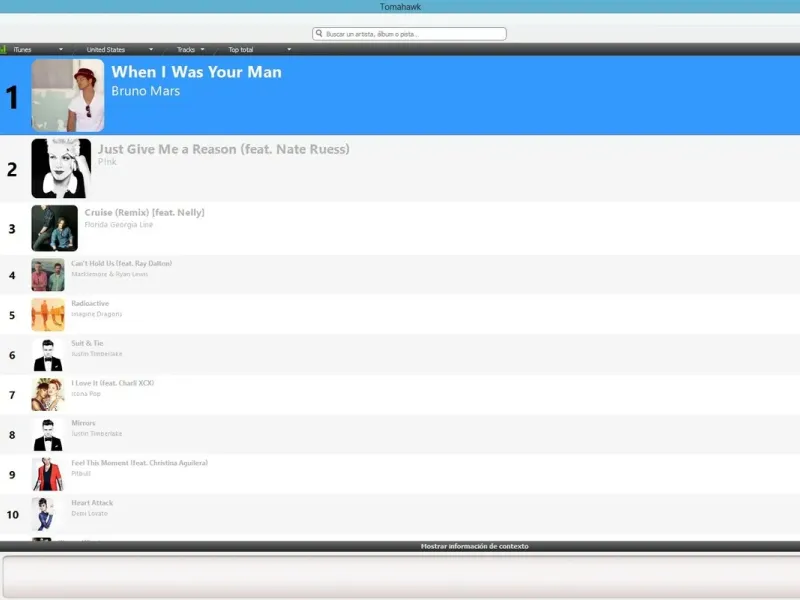Select the 'Mirrors' track title
Image resolution: width=800 pixels, height=600 pixels.
click(x=83, y=422)
